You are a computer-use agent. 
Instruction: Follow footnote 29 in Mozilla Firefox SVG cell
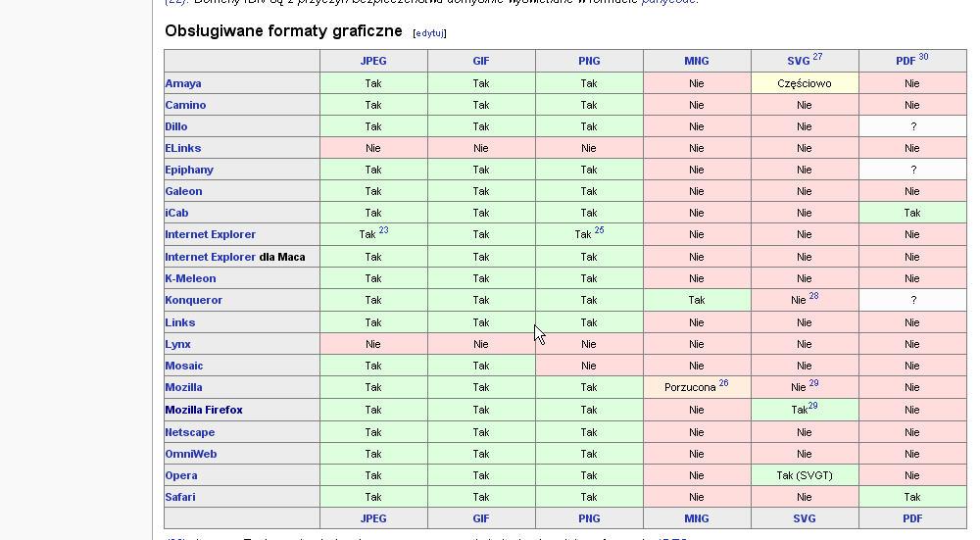click(812, 406)
